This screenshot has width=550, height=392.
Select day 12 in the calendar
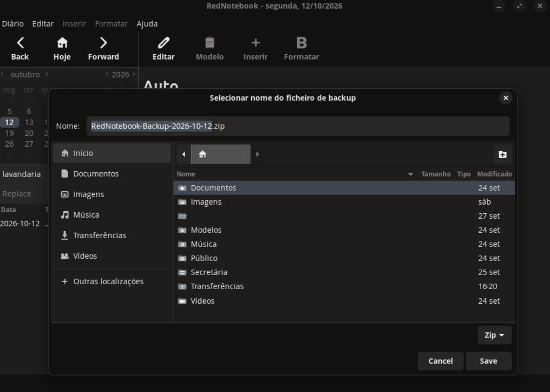tap(9, 122)
